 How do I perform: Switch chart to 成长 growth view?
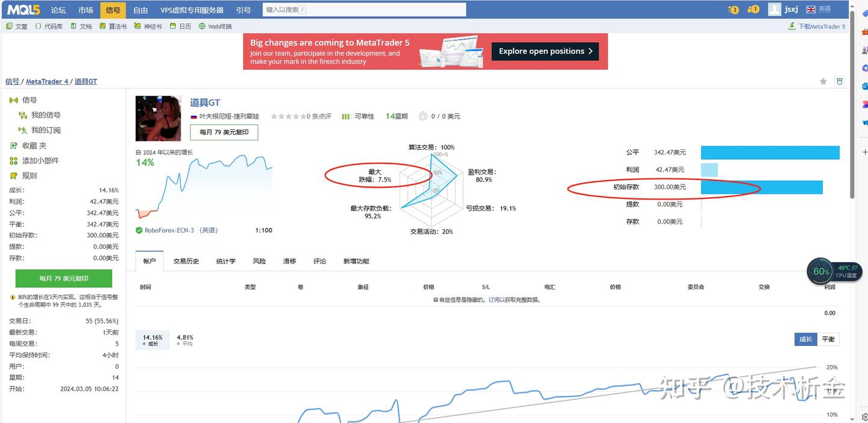[x=805, y=339]
